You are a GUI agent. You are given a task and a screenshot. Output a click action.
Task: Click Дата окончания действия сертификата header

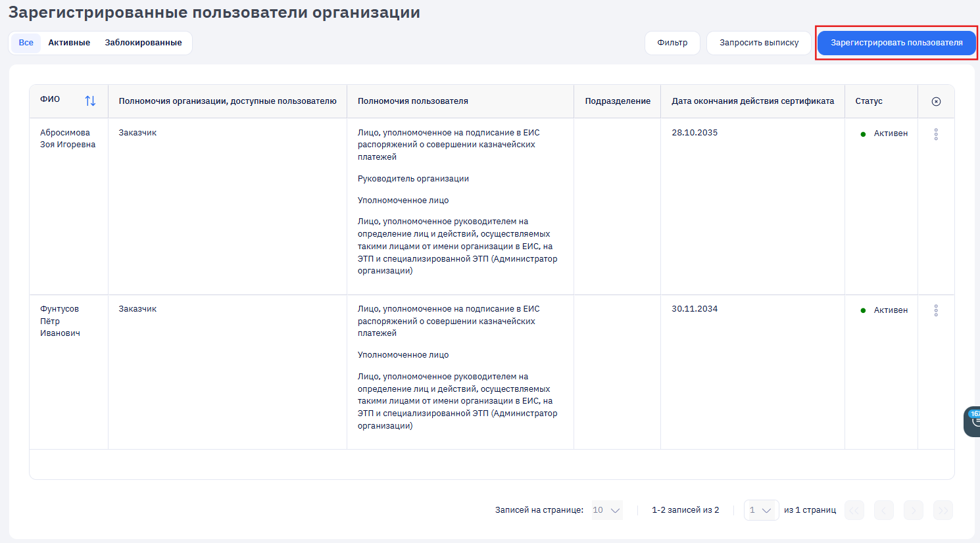pyautogui.click(x=752, y=101)
